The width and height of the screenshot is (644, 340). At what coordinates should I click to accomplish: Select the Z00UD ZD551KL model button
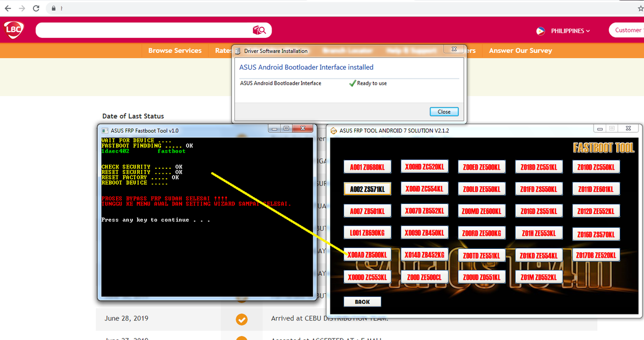click(x=481, y=277)
